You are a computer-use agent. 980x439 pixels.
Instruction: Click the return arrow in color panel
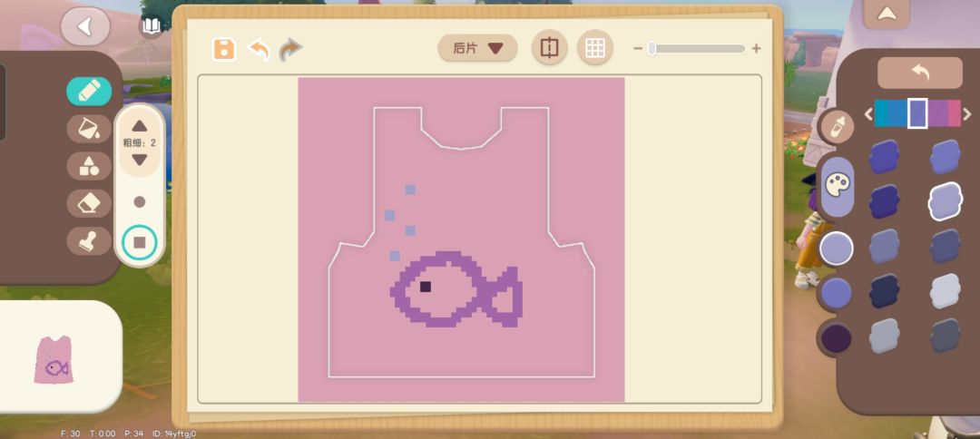coord(920,73)
